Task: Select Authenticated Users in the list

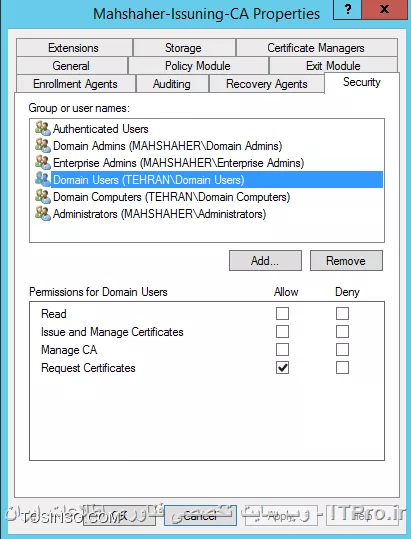Action: pos(101,129)
